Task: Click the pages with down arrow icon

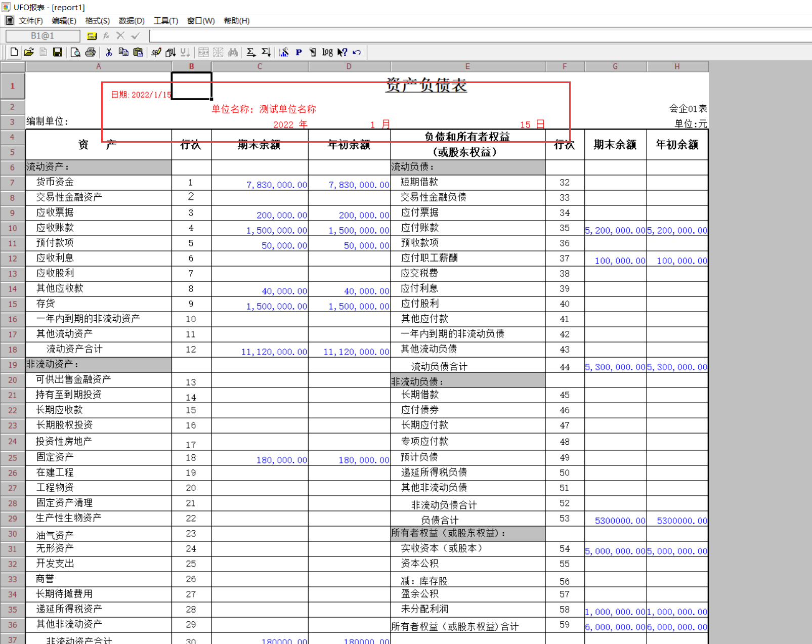Action: point(170,52)
